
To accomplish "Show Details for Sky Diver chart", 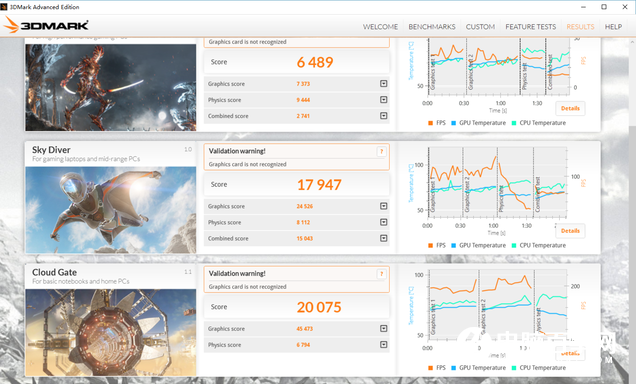I will click(x=570, y=231).
